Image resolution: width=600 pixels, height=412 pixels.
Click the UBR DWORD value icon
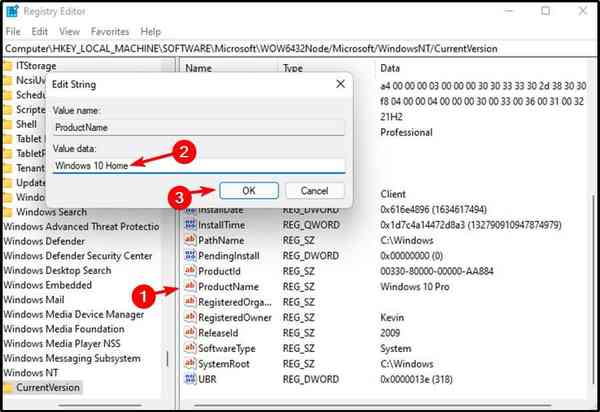[x=190, y=379]
